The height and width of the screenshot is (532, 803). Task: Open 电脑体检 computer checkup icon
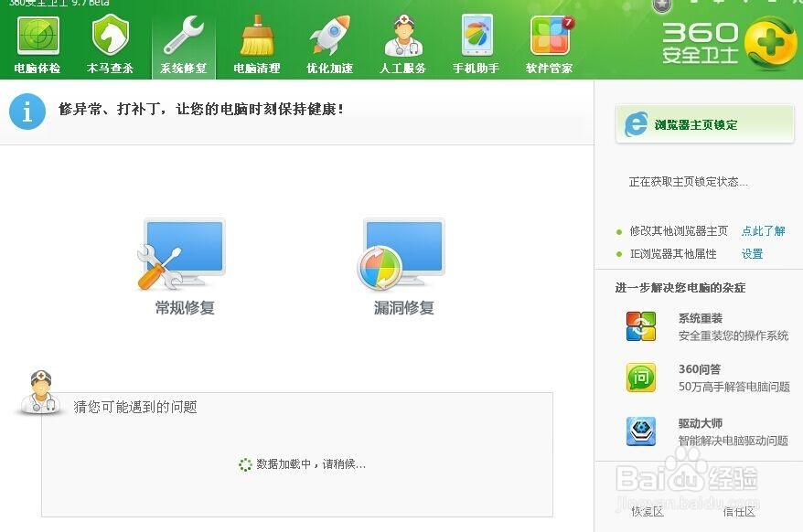[38, 36]
